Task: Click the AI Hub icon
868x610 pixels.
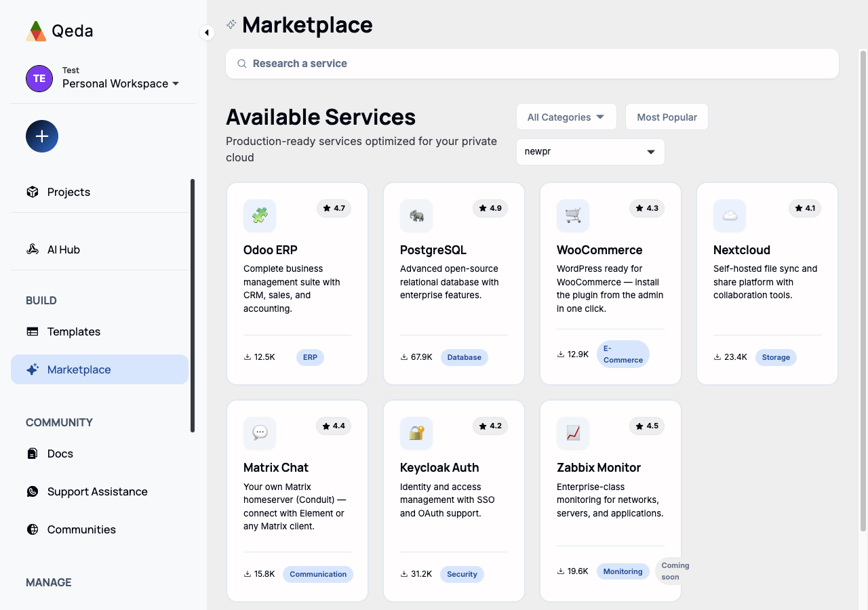Action: point(33,249)
